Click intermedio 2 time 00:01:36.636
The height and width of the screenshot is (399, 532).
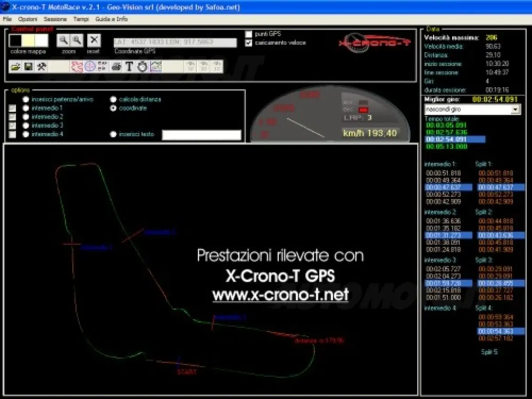pyautogui.click(x=443, y=221)
